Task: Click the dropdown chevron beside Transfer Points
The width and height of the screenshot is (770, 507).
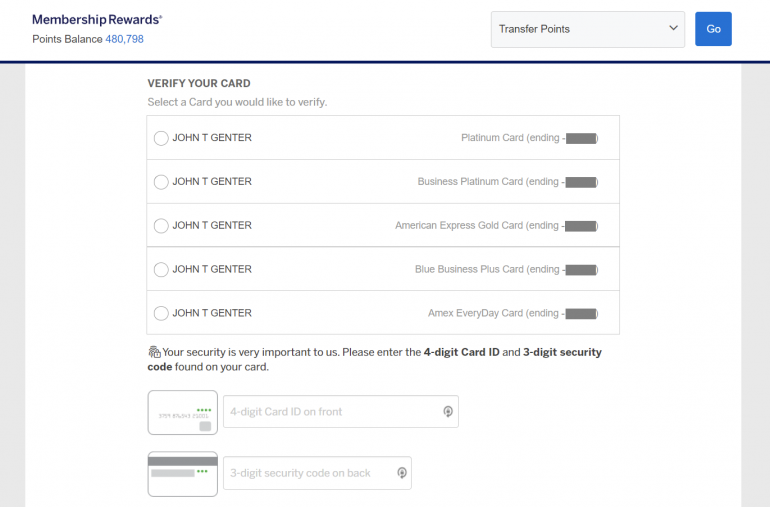Action: click(x=673, y=29)
